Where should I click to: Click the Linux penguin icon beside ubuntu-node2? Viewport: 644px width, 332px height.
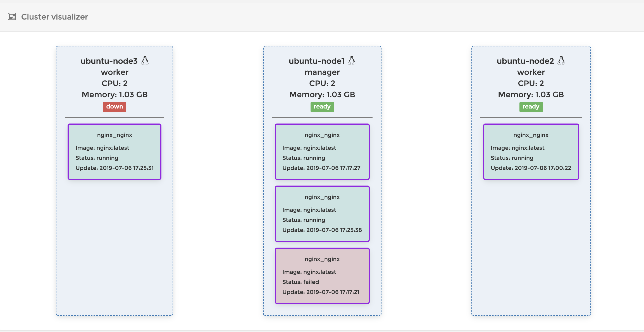(x=561, y=60)
